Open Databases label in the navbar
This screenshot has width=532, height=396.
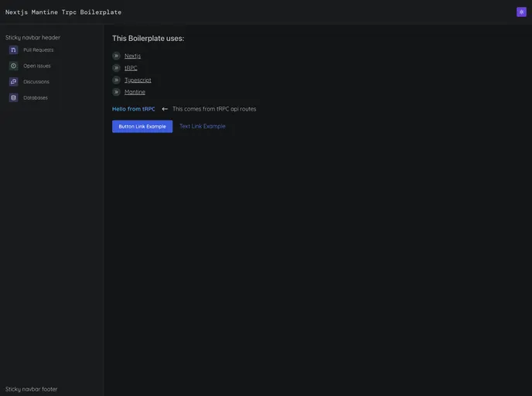coord(35,97)
